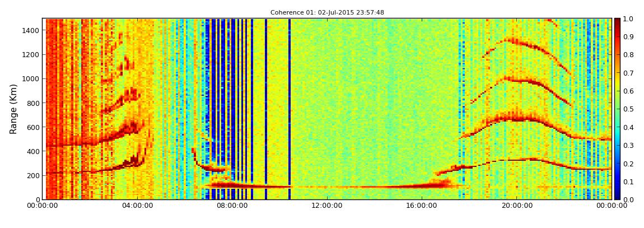Click the colorbar 0.1 value label
The image size is (644, 228).
pos(628,182)
